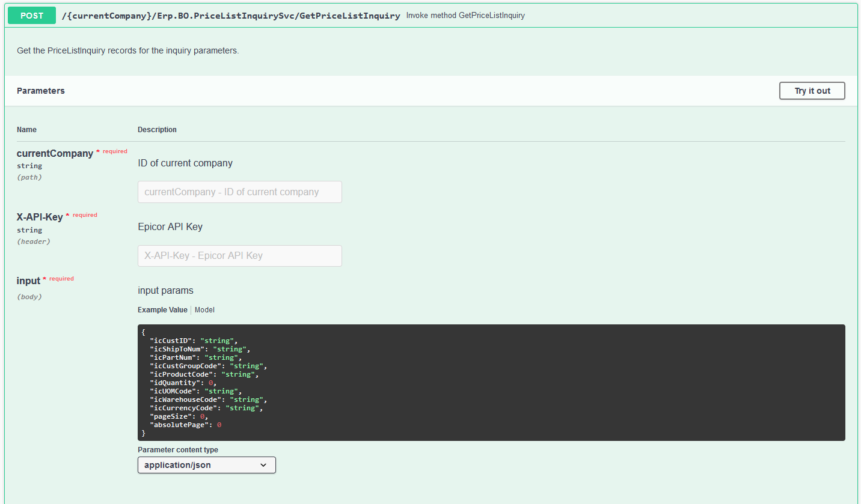Click the "(path)" label under currentCompany
This screenshot has width=861, height=504.
(29, 177)
